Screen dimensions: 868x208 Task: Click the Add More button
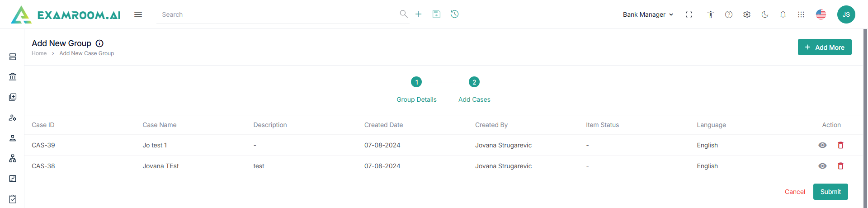tap(825, 47)
